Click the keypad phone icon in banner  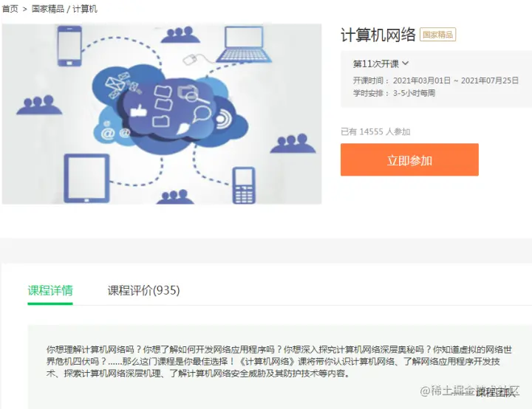pos(244,185)
